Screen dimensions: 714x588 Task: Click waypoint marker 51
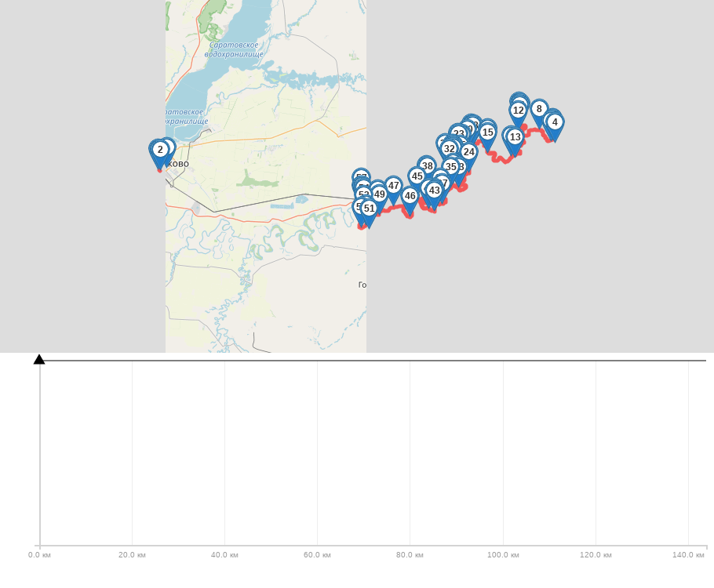pos(369,209)
